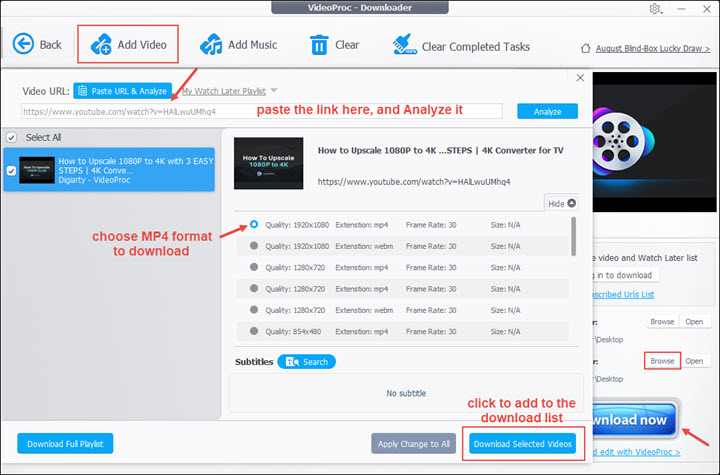
Task: Toggle the Select All checkbox
Action: pos(11,137)
